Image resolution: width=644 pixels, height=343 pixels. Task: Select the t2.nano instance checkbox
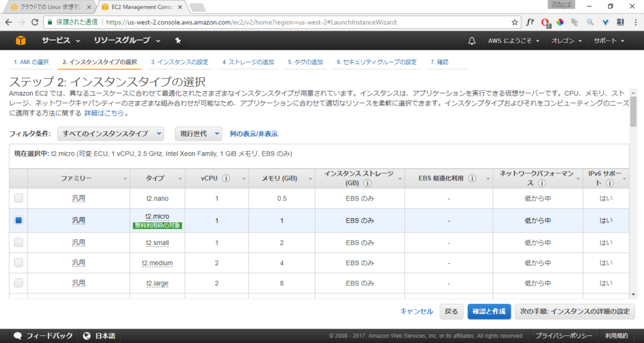coord(18,198)
